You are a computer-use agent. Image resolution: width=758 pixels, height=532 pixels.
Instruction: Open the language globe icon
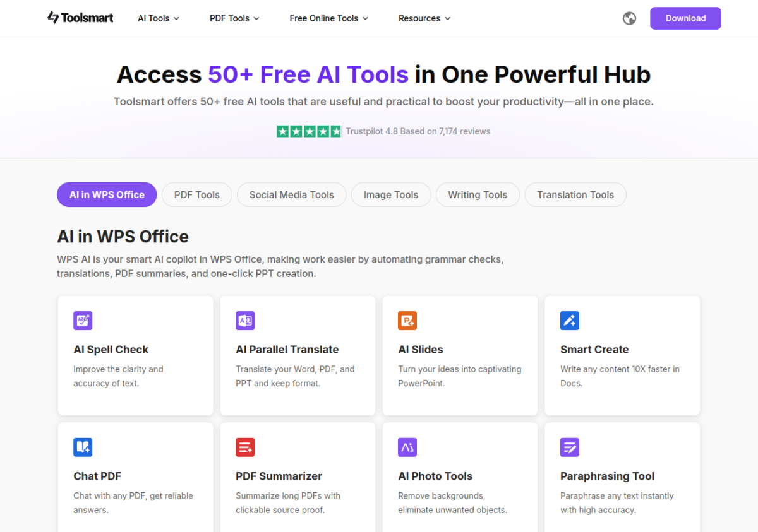(629, 18)
